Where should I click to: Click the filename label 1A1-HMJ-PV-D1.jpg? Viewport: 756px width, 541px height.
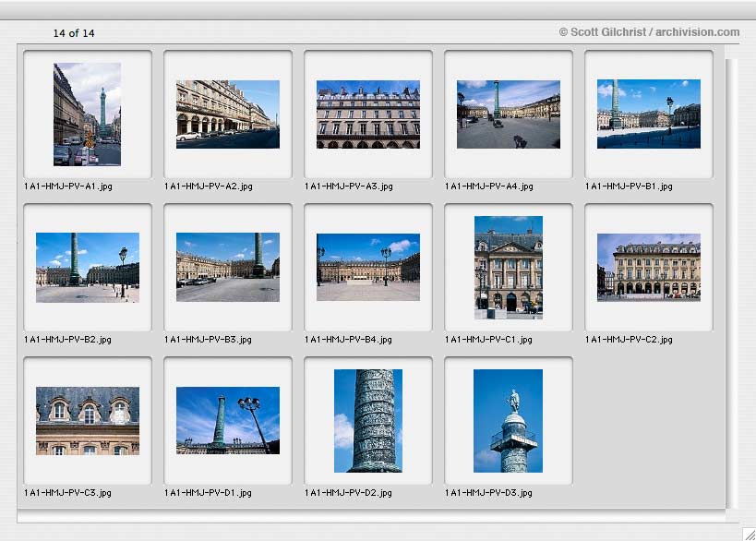208,493
